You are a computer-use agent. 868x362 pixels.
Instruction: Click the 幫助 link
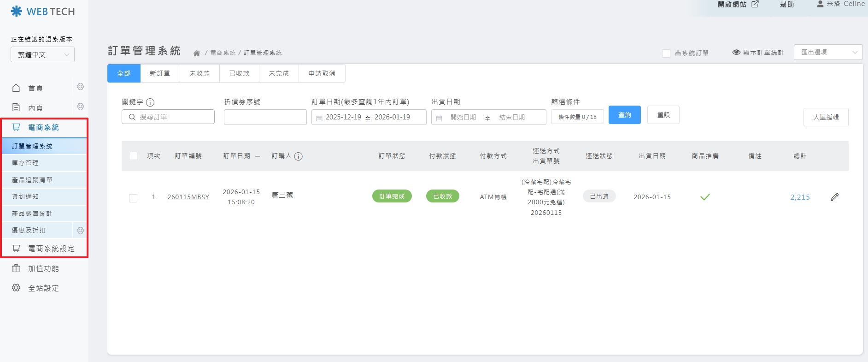pyautogui.click(x=787, y=4)
